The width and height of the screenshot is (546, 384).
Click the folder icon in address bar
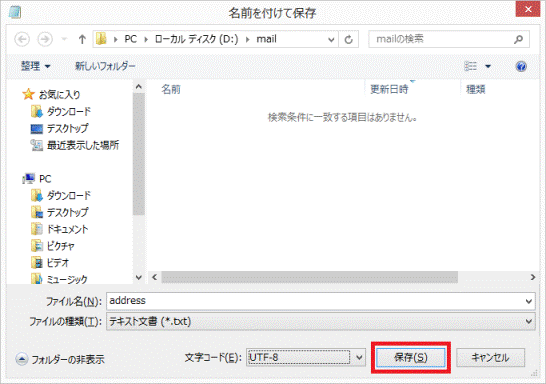click(x=101, y=39)
